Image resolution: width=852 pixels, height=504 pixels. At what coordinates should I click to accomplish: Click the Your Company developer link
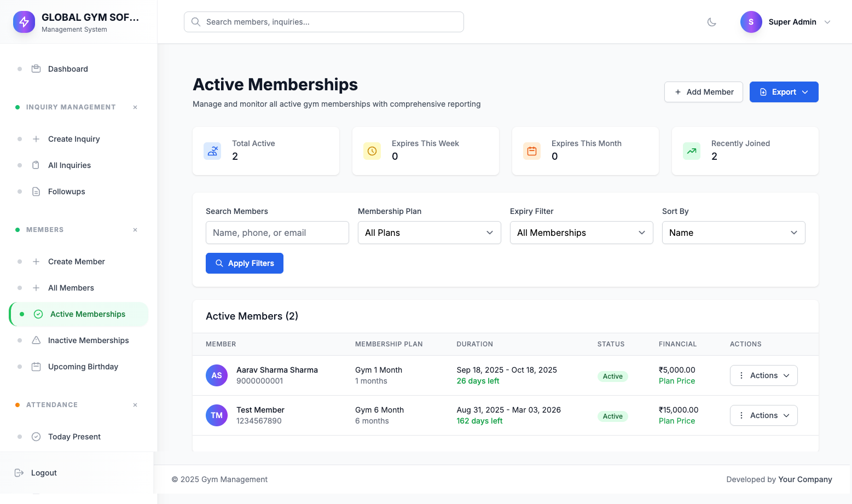[x=805, y=479]
